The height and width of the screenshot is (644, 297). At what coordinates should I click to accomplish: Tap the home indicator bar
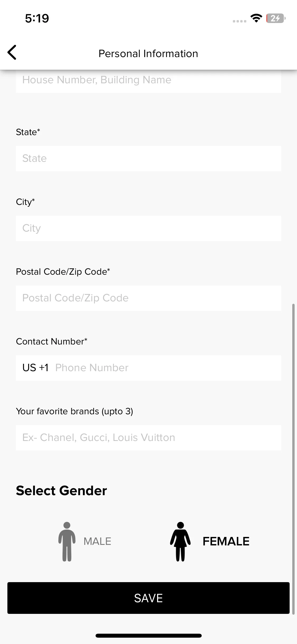click(x=148, y=636)
